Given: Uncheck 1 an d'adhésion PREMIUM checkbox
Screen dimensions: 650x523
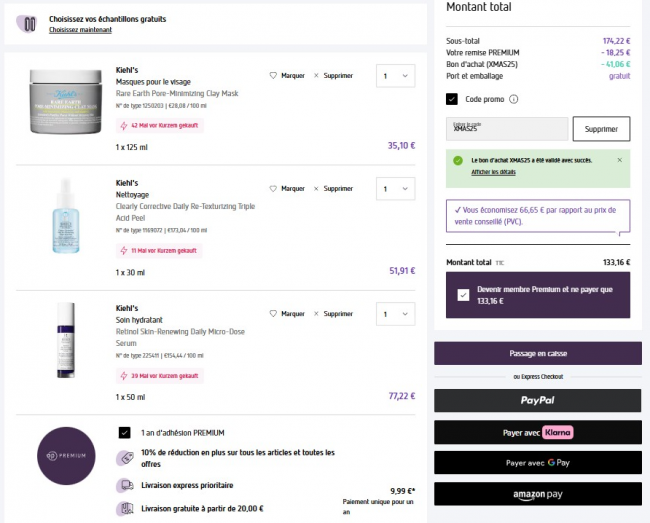Looking at the screenshot, I should pyautogui.click(x=124, y=433).
